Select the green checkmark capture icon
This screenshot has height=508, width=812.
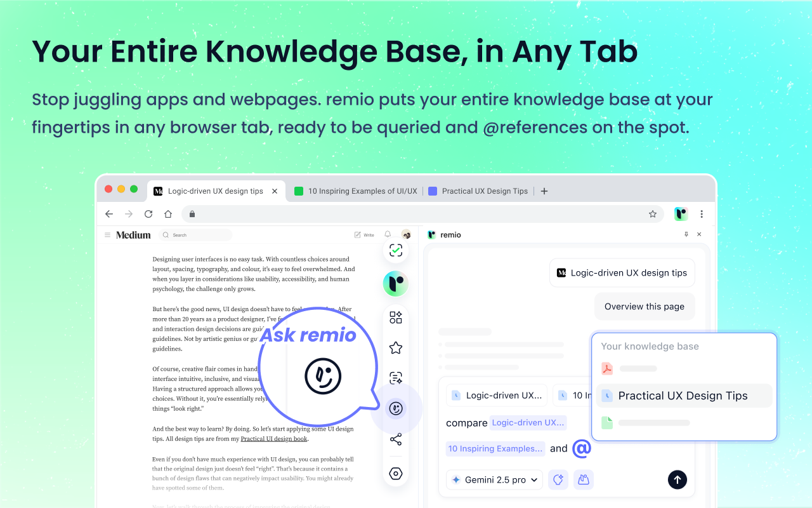(395, 250)
